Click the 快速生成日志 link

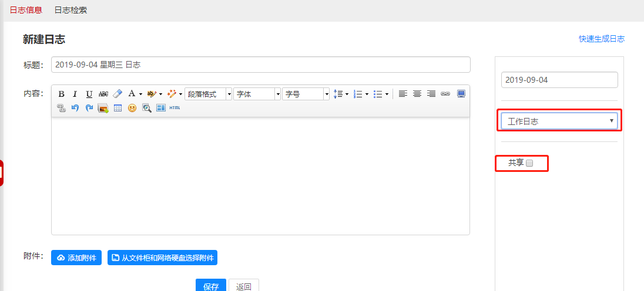coord(601,39)
